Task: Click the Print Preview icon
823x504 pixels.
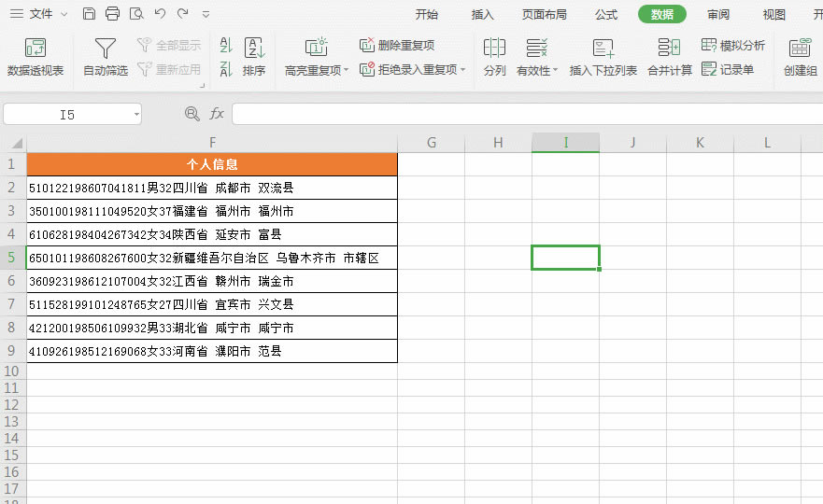Action: pyautogui.click(x=136, y=14)
